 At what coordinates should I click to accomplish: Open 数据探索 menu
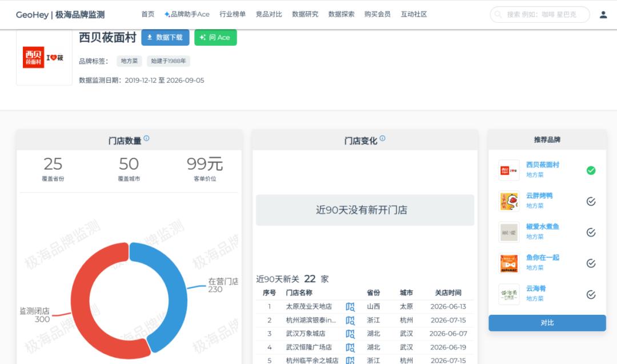(341, 14)
